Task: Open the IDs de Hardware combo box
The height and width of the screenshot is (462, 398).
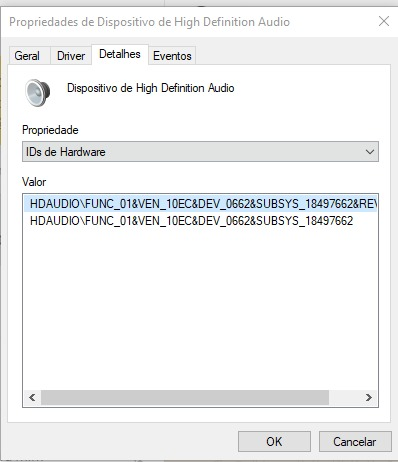Action: click(200, 152)
